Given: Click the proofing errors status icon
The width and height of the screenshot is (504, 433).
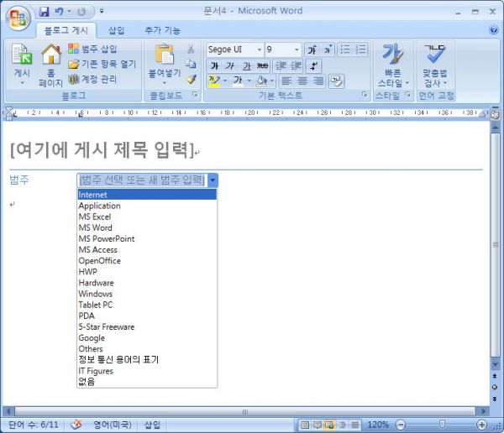Looking at the screenshot, I should coord(76,425).
